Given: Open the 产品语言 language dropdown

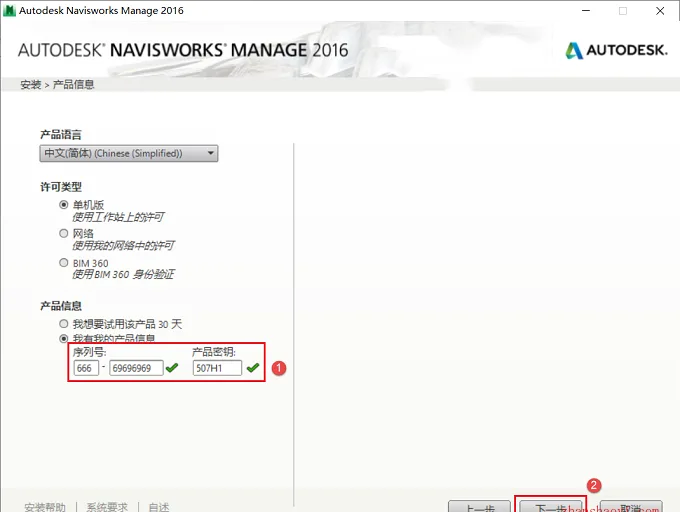Looking at the screenshot, I should [x=129, y=153].
